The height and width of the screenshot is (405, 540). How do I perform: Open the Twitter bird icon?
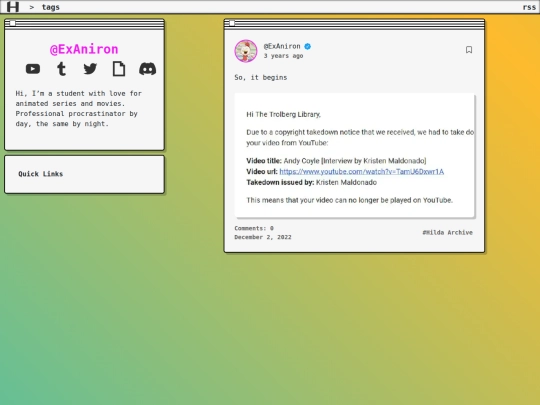point(90,69)
